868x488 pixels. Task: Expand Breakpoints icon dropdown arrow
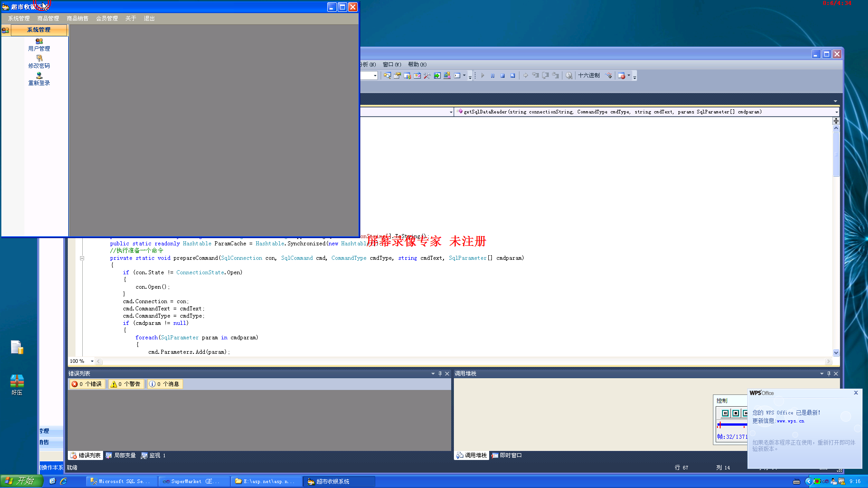tap(629, 75)
